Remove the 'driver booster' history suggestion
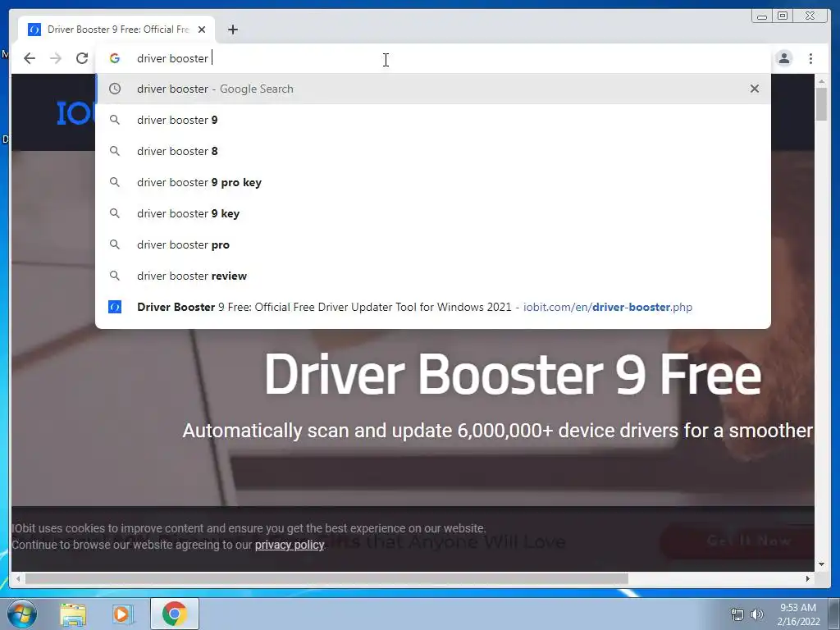840x630 pixels. (x=755, y=89)
